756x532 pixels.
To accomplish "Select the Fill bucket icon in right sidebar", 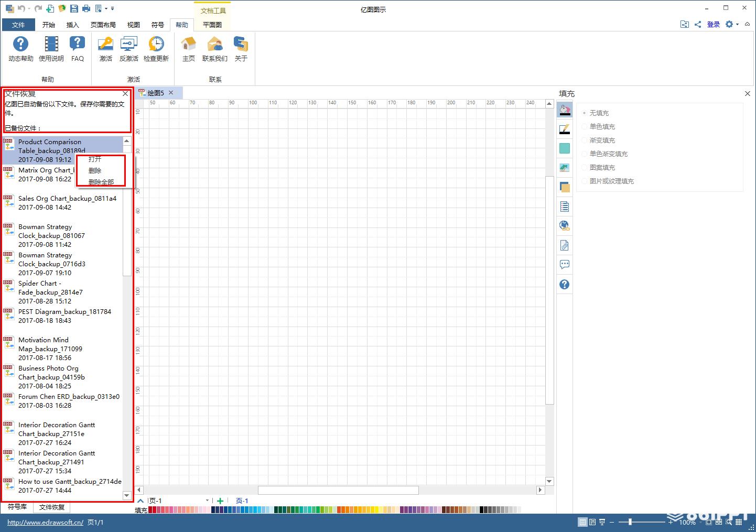I will click(565, 110).
